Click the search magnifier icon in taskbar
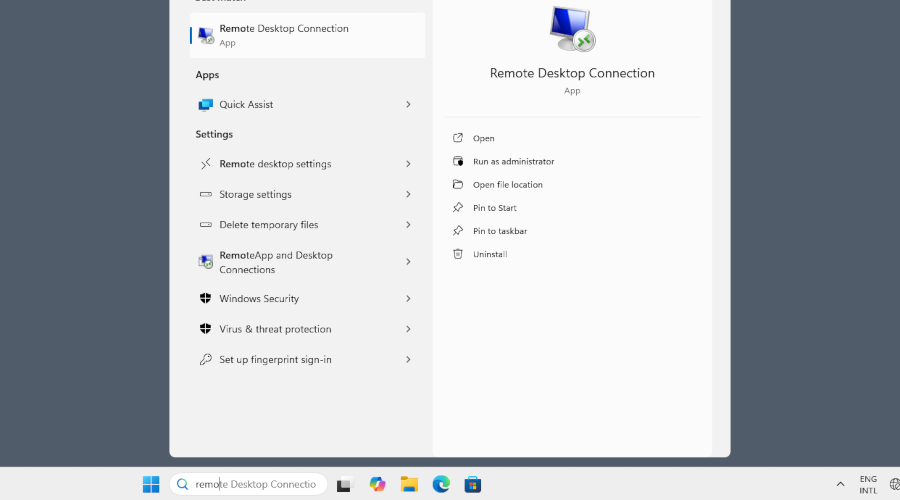This screenshot has width=900, height=500. (183, 485)
